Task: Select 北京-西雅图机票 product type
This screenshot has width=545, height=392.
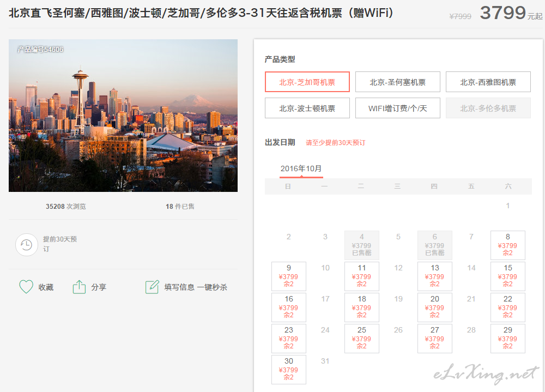Action: [488, 82]
